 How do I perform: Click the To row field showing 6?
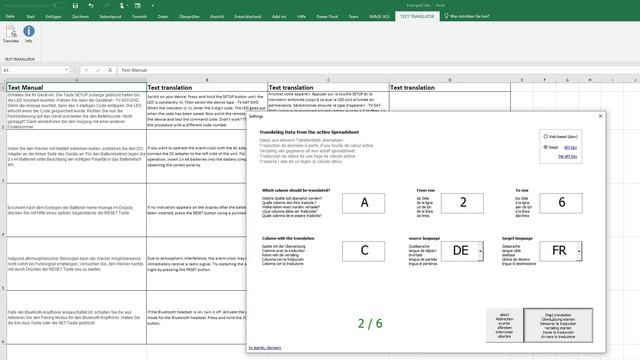pyautogui.click(x=561, y=203)
